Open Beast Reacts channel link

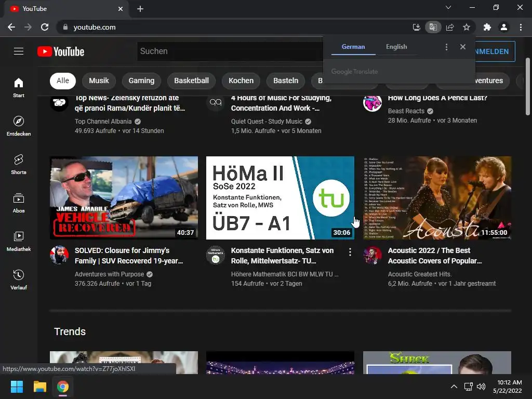(x=406, y=111)
